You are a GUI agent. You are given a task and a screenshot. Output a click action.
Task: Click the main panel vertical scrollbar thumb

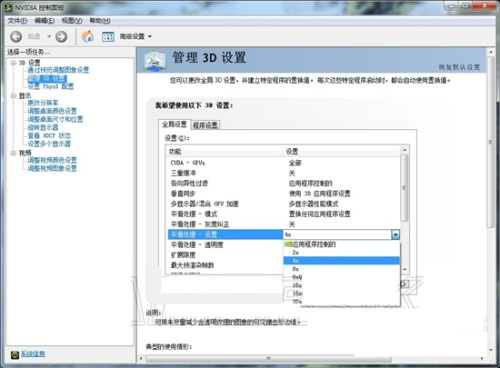[x=490, y=142]
